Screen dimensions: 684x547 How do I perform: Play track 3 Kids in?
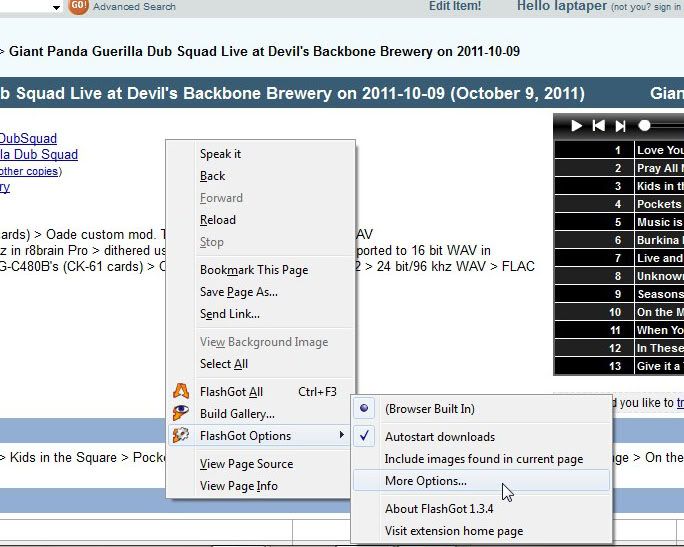coord(619,186)
